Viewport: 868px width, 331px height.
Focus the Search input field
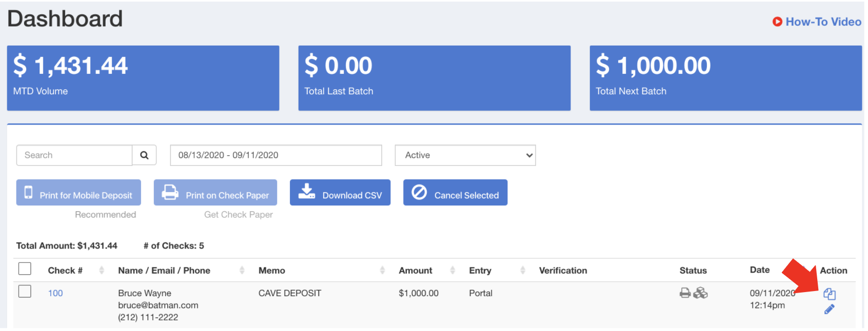(74, 155)
